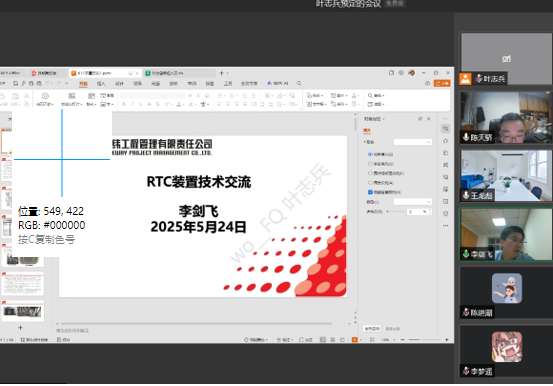This screenshot has width=553, height=386.
Task: Click the orange share button at top right of ribbon
Action: coord(442,83)
